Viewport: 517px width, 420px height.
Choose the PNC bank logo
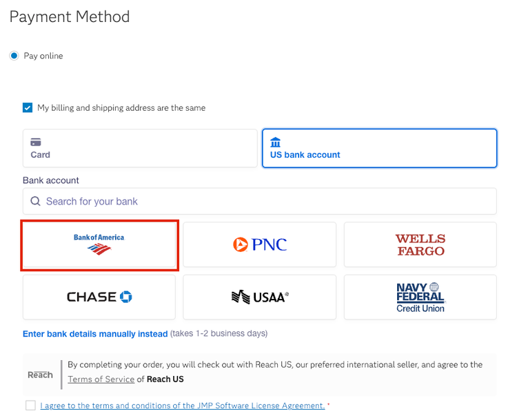click(259, 244)
